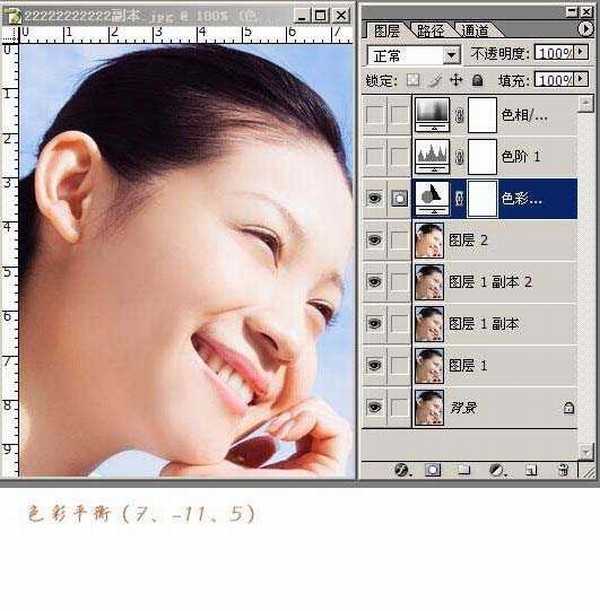The image size is (600, 611).
Task: Click the color balance adjustment thumbnail
Action: click(x=432, y=198)
